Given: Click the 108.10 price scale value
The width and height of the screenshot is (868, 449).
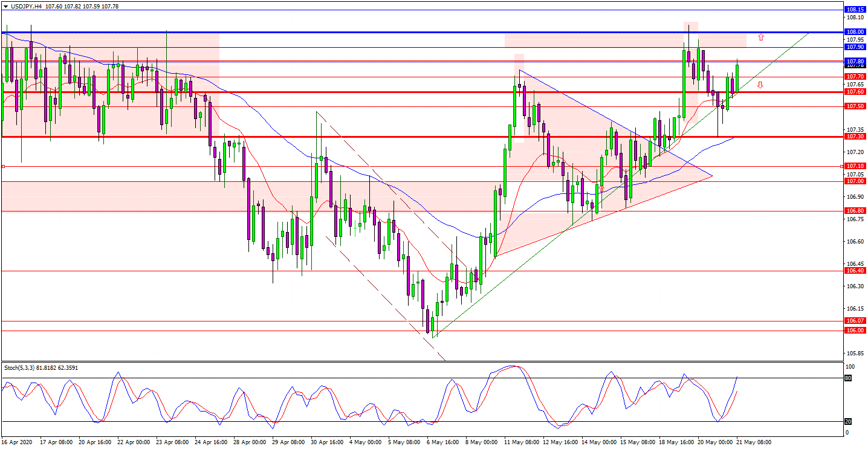Looking at the screenshot, I should [x=855, y=18].
